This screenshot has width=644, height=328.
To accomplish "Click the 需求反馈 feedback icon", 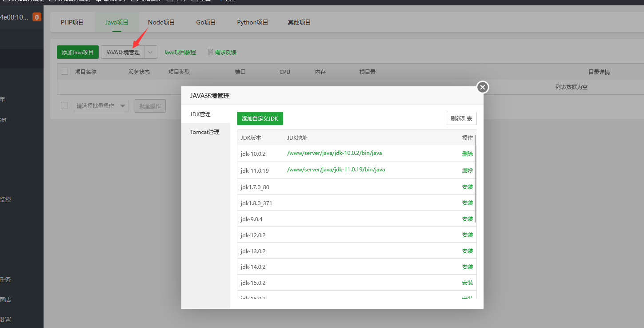I will click(211, 52).
